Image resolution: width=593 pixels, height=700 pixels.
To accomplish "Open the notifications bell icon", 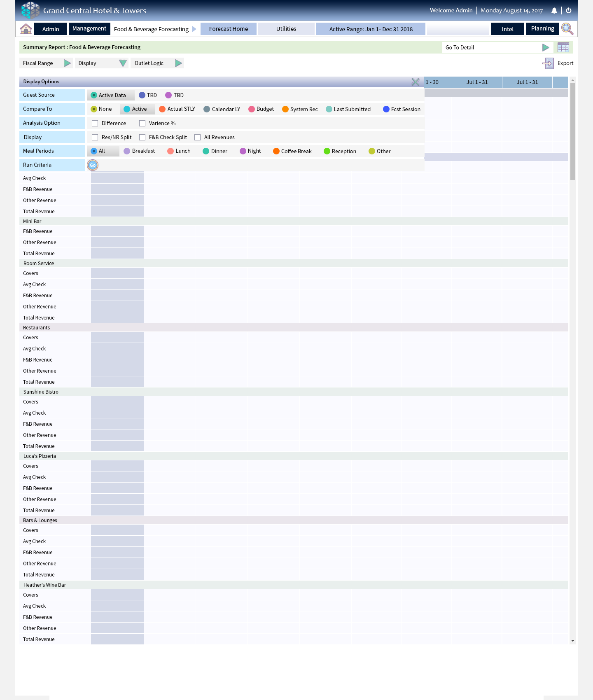I will pos(554,11).
